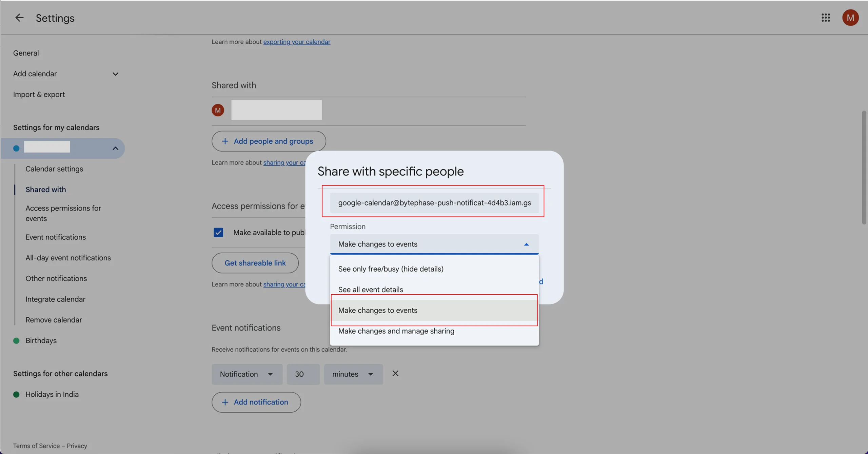The image size is (868, 454).
Task: Close the Permission dropdown arrow
Action: [526, 244]
